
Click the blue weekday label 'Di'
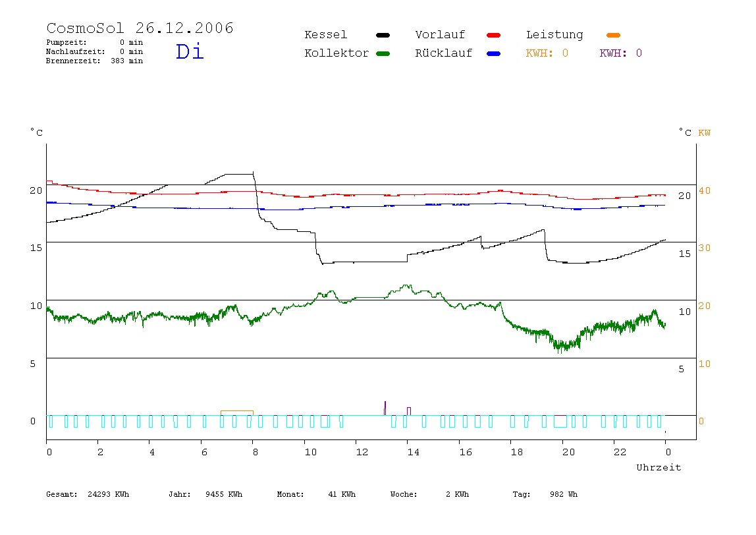pyautogui.click(x=190, y=51)
